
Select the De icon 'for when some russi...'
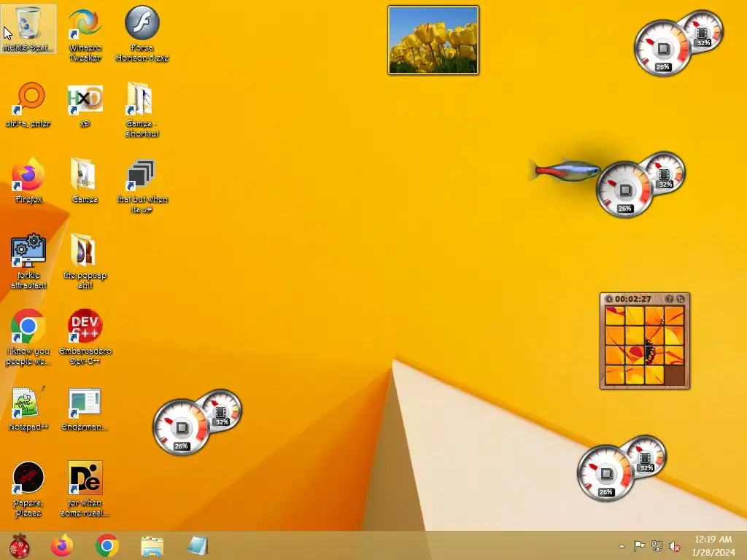[85, 489]
